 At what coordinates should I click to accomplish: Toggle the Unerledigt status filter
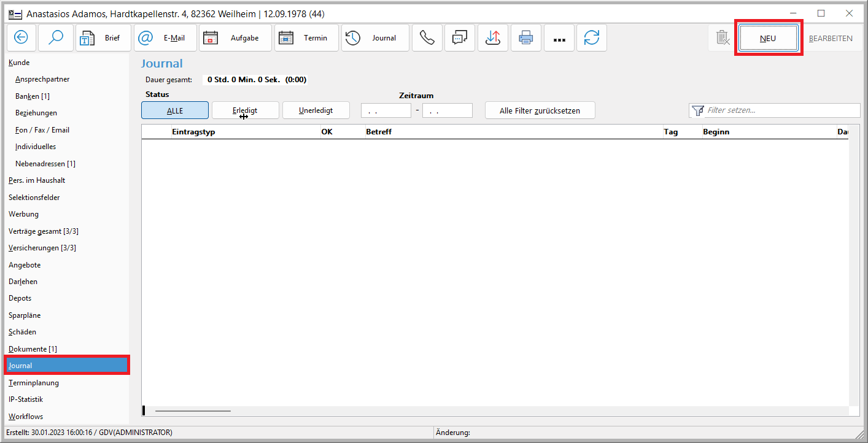(x=316, y=110)
